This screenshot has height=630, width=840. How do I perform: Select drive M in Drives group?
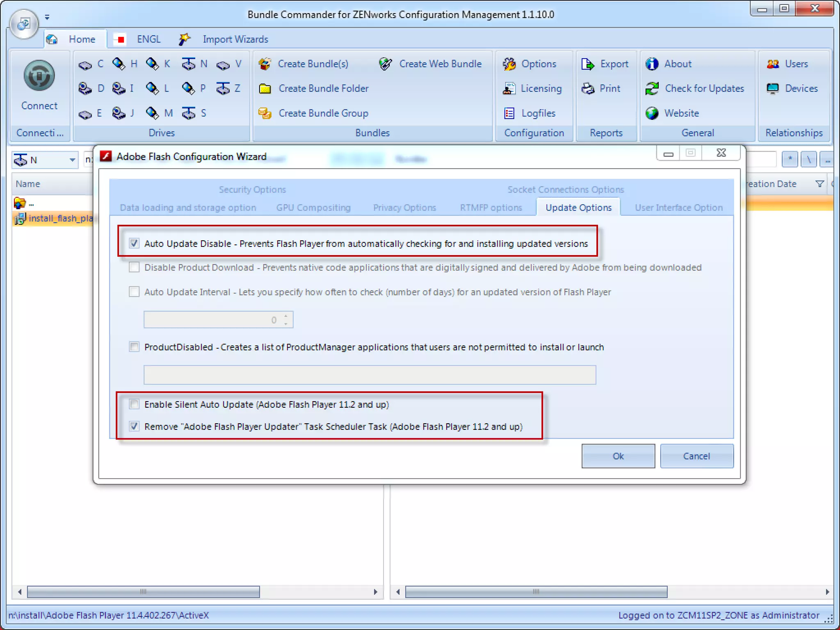pyautogui.click(x=160, y=113)
